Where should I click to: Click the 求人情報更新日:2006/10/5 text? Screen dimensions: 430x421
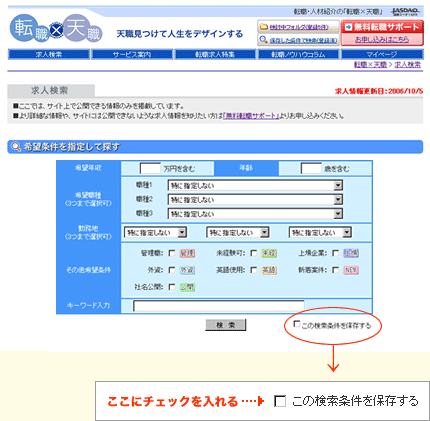tap(379, 91)
